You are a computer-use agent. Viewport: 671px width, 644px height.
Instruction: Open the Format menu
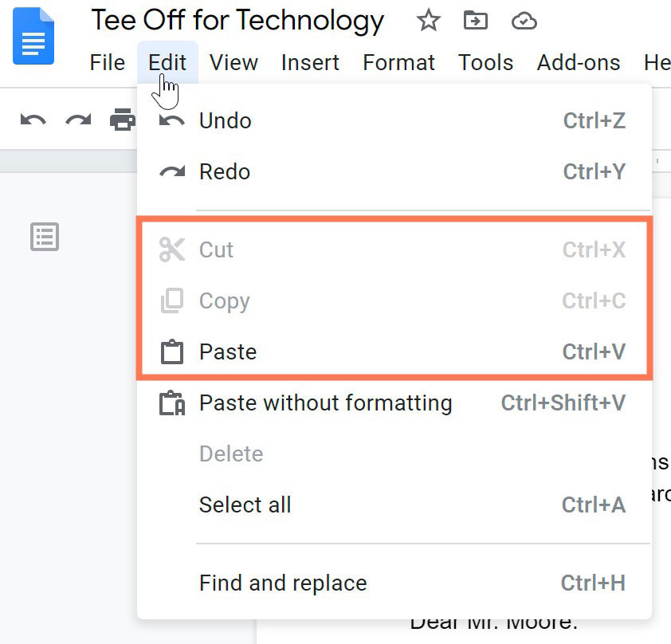coord(398,62)
